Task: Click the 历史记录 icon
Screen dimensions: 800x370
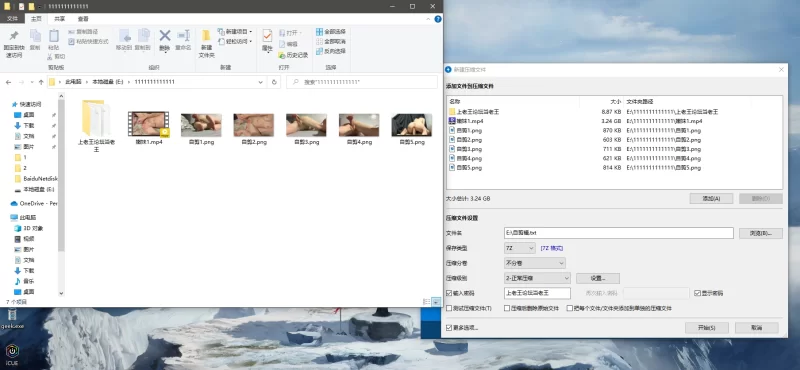Action: pos(282,55)
